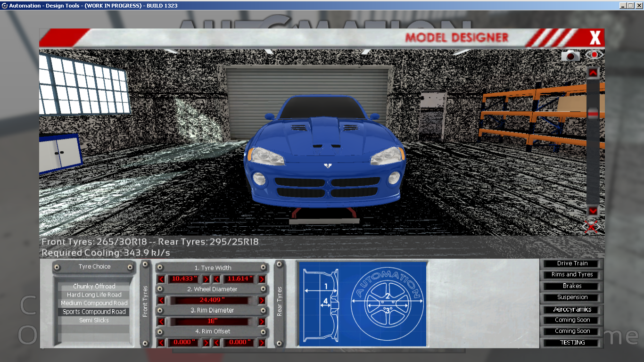Click the 1. Tyre Width header
Image resolution: width=644 pixels, height=362 pixels.
(212, 268)
